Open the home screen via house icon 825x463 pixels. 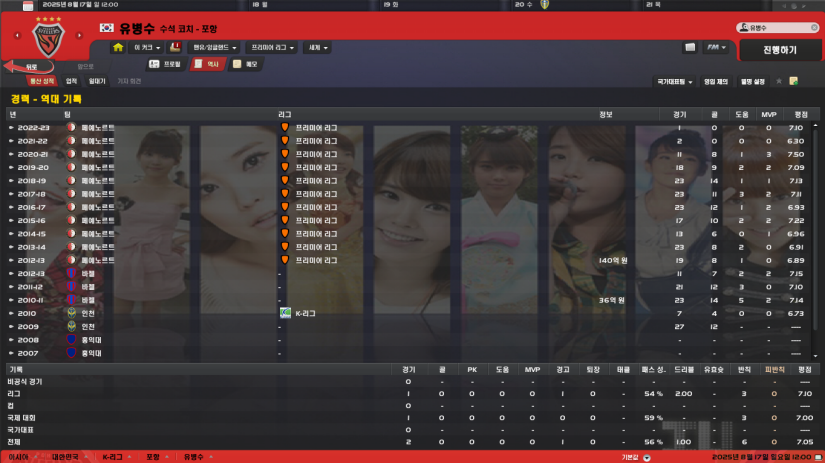coord(118,47)
